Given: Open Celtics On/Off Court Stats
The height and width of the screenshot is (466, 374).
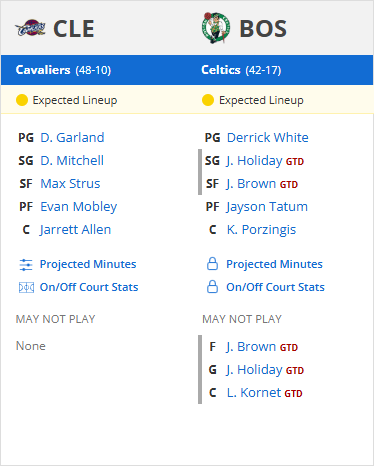Looking at the screenshot, I should coord(275,287).
